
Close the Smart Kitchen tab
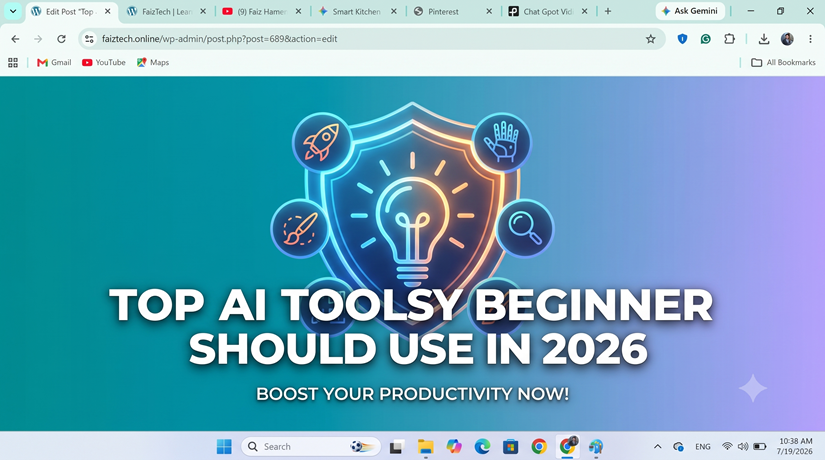click(x=394, y=12)
